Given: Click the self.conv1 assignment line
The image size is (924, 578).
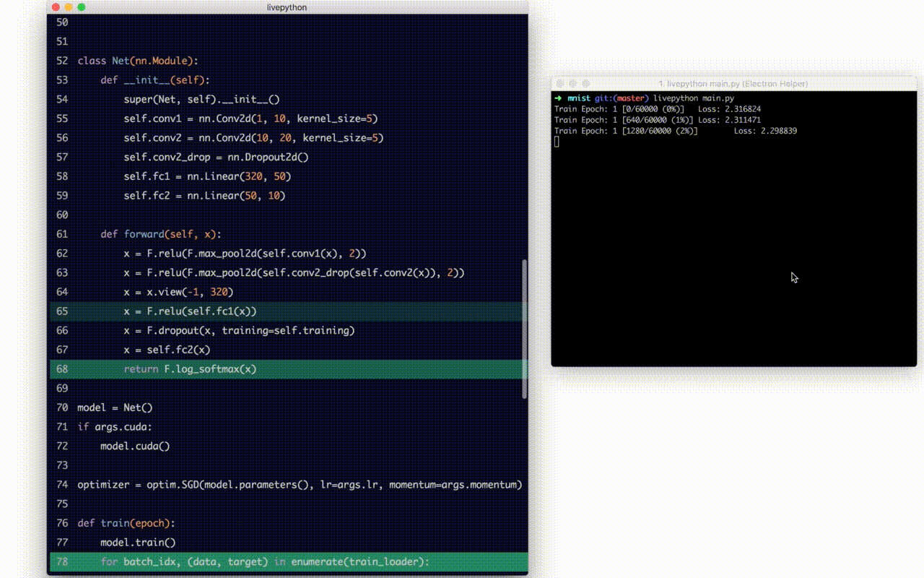Looking at the screenshot, I should pos(250,118).
